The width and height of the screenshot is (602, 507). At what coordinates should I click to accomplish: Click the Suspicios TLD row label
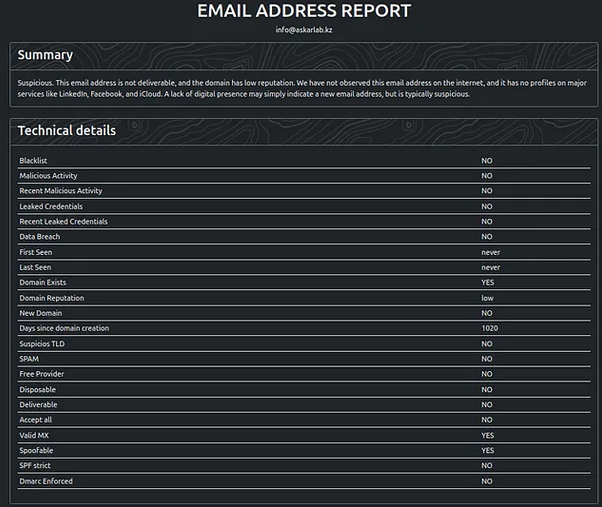[42, 343]
